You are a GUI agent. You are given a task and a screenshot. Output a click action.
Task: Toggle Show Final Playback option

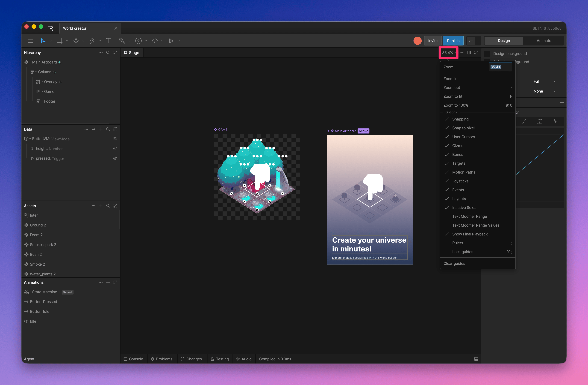tap(478, 234)
